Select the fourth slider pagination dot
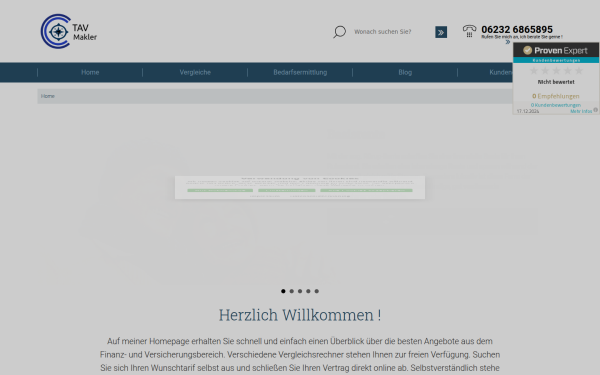The image size is (600, 375). [x=308, y=291]
